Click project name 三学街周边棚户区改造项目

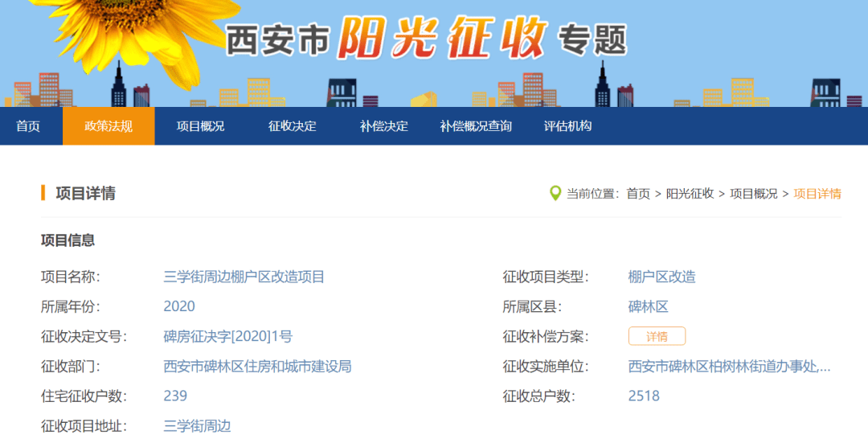click(x=244, y=277)
